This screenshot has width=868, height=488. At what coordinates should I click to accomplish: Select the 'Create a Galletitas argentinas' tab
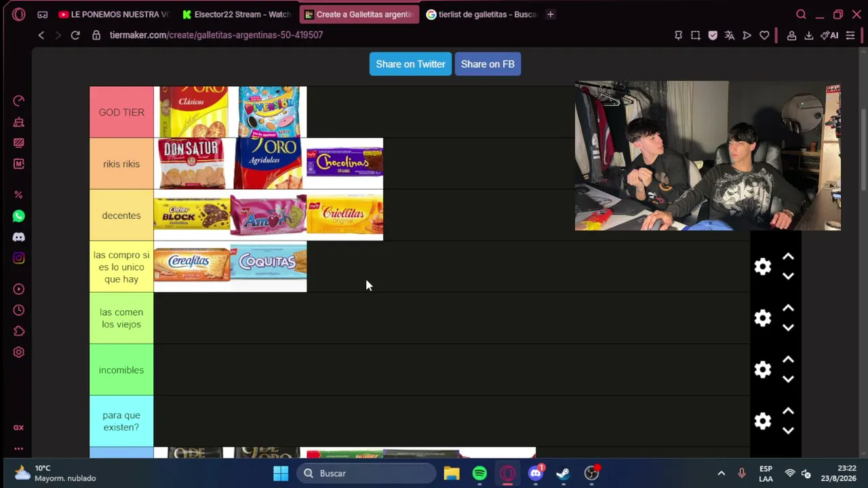pos(359,14)
